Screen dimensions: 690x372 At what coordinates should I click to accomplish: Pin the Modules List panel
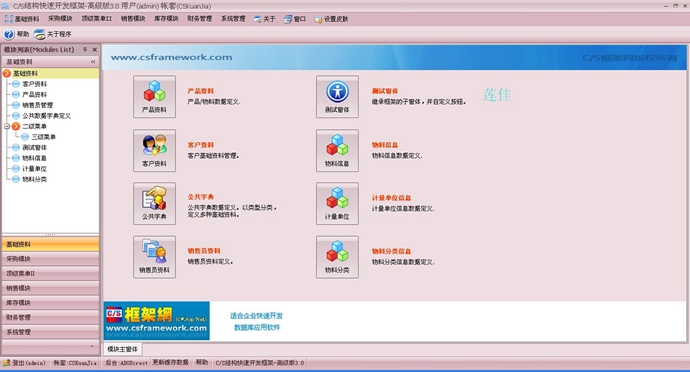[x=85, y=50]
